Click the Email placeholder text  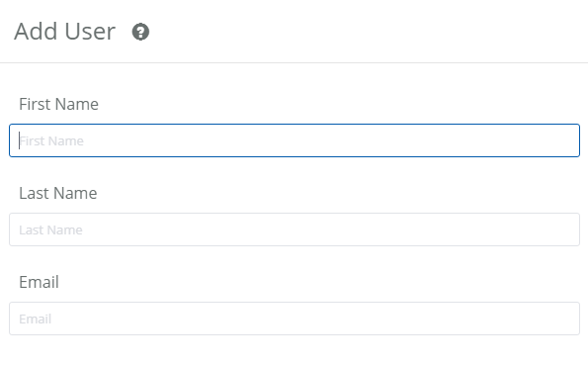pyautogui.click(x=36, y=319)
